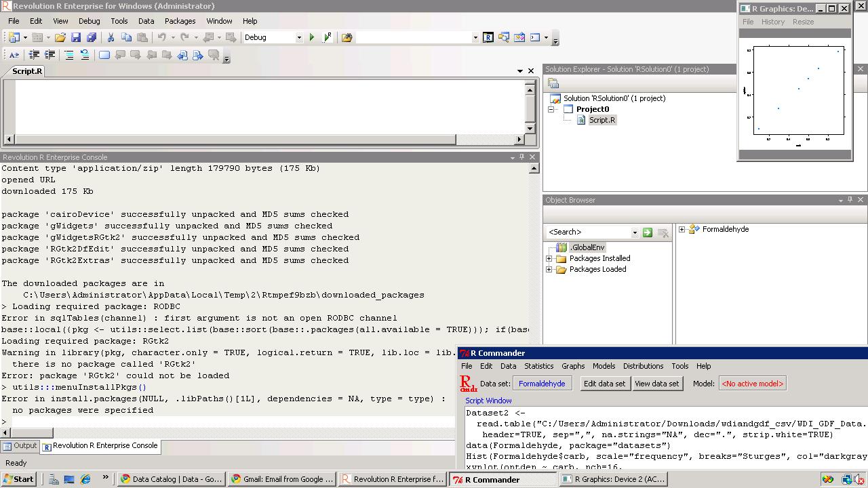The image size is (868, 488).
Task: Toggle auto-hide pin on R Console
Action: (521, 157)
